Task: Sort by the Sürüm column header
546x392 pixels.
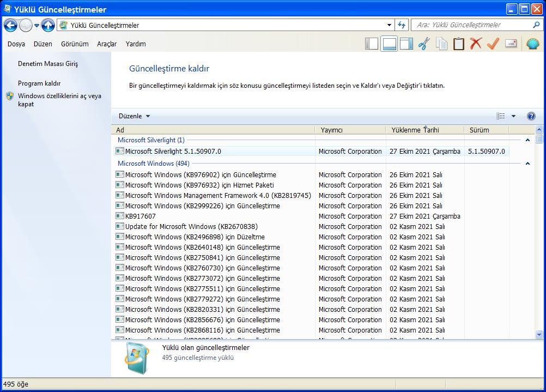Action: [x=487, y=130]
